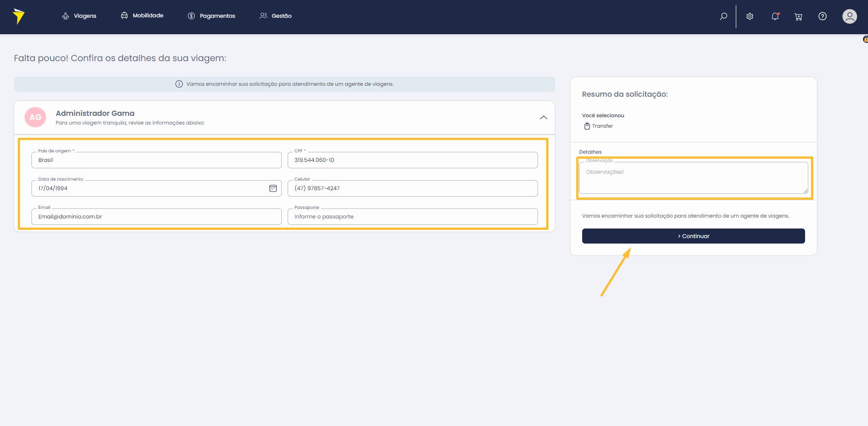This screenshot has width=868, height=426.
Task: Open the Gestão menu
Action: pos(275,16)
